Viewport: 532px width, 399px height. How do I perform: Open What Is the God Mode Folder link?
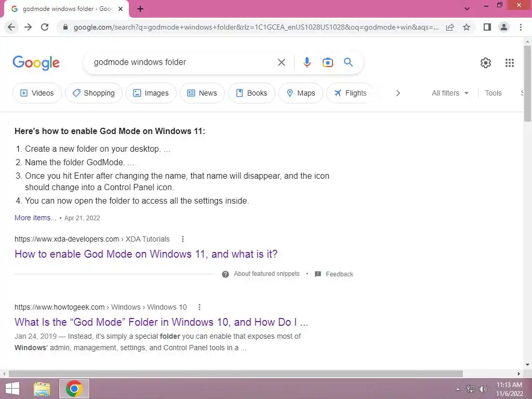pyautogui.click(x=161, y=322)
